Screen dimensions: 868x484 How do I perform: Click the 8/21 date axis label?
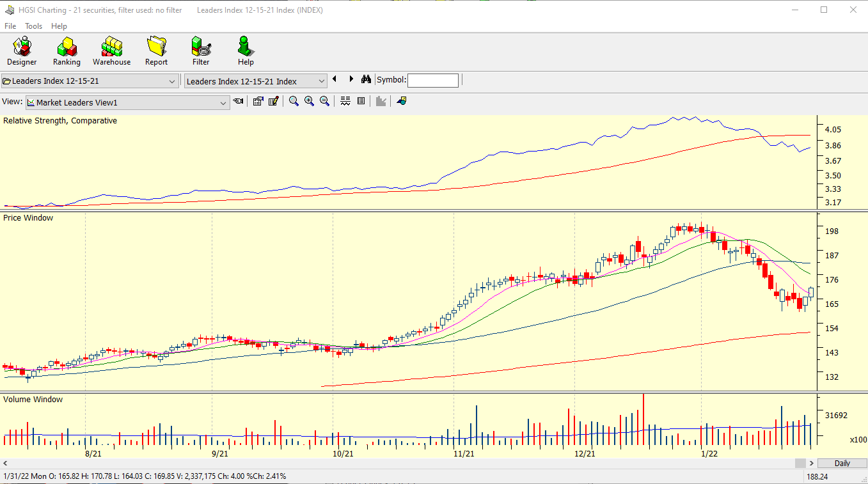pos(93,453)
